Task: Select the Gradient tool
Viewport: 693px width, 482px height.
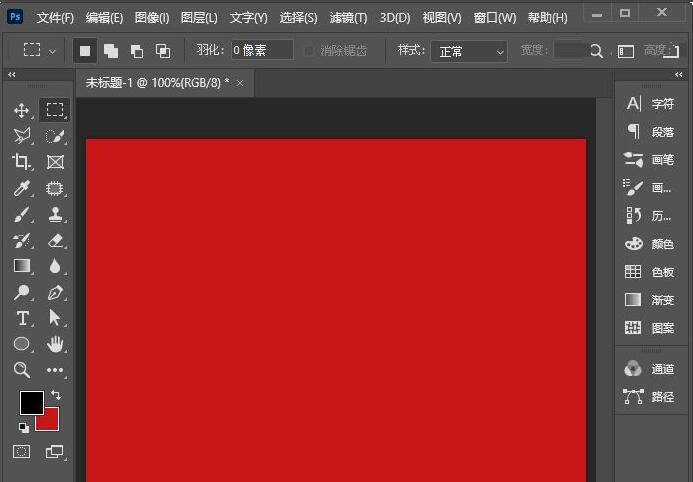Action: point(22,266)
